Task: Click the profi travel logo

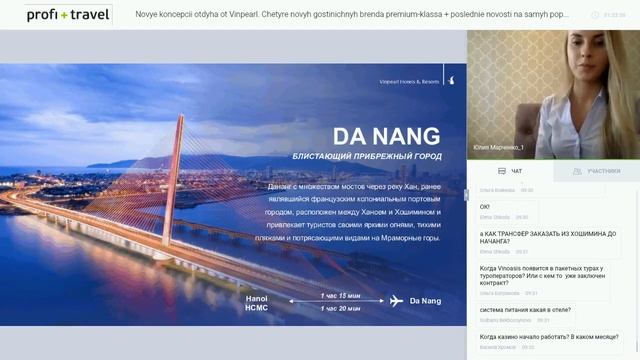Action: pos(68,15)
